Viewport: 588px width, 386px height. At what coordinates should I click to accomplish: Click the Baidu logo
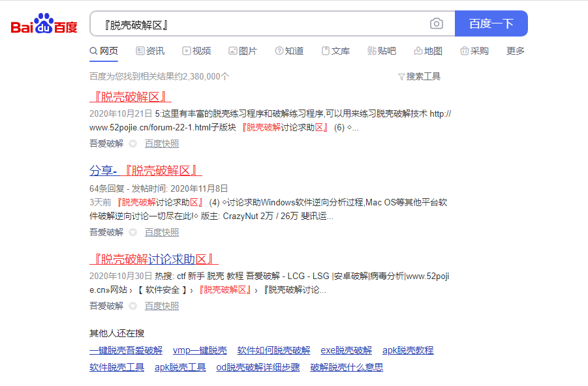[44, 23]
